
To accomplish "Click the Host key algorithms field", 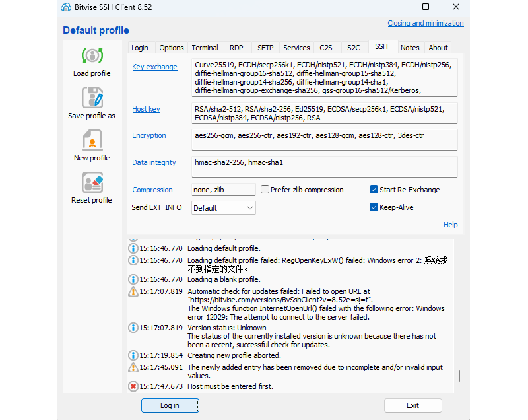I will [325, 113].
